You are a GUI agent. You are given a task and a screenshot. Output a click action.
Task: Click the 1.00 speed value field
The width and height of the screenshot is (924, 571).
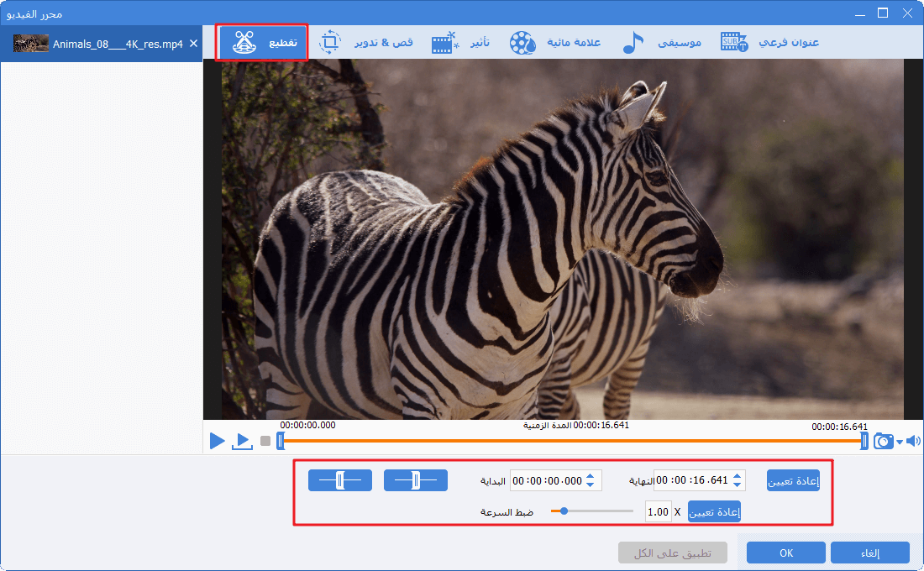coord(659,511)
